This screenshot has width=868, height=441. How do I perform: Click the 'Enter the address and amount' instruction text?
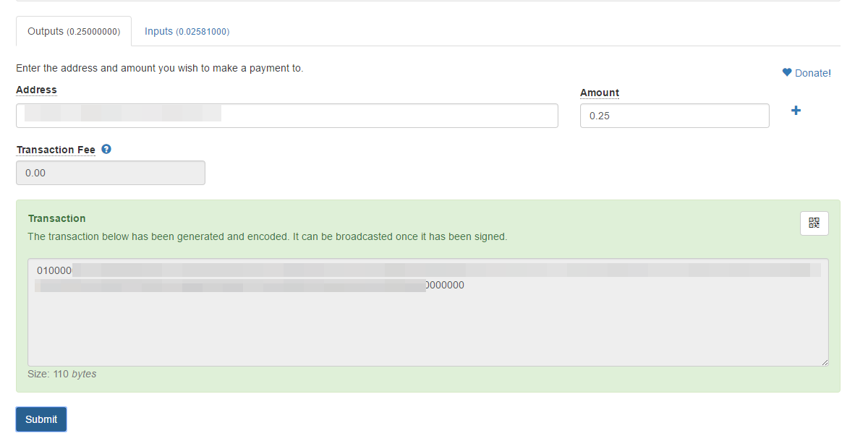pyautogui.click(x=159, y=68)
